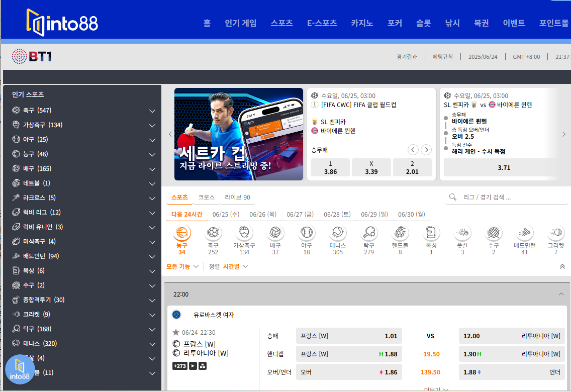Click the into88 logo in header
Screen dimensions: 571x392
(x=62, y=23)
